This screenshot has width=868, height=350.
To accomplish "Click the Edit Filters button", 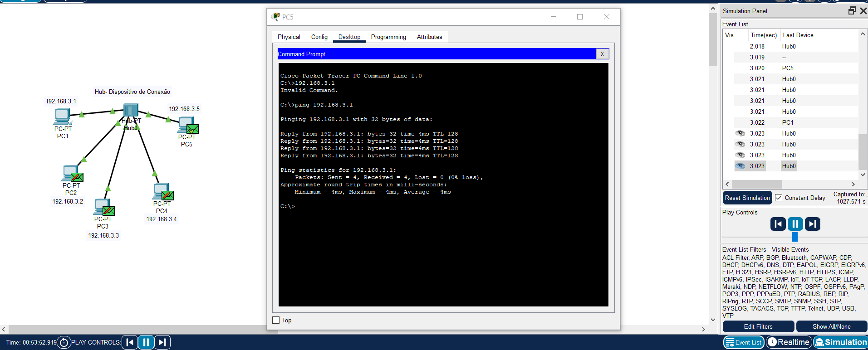I will 758,326.
